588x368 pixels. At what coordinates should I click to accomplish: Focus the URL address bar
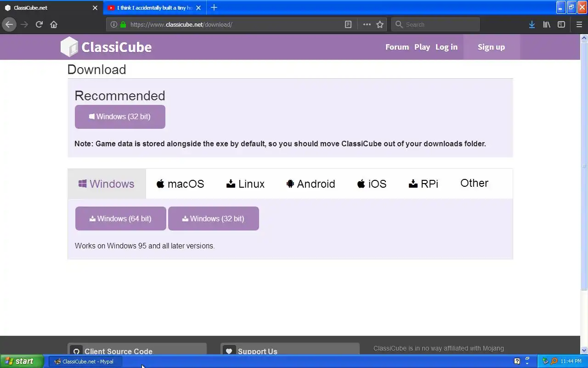click(x=234, y=24)
